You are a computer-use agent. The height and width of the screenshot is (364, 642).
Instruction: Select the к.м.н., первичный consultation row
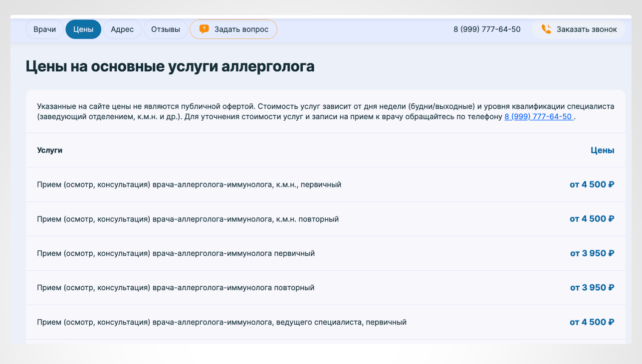(189, 184)
